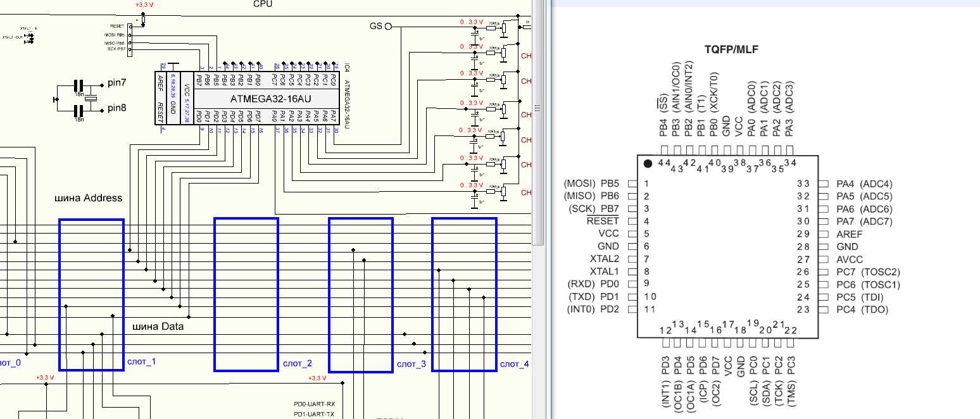Click the pull-up resistor under +3,3 V label
980x419 pixels.
(x=143, y=20)
